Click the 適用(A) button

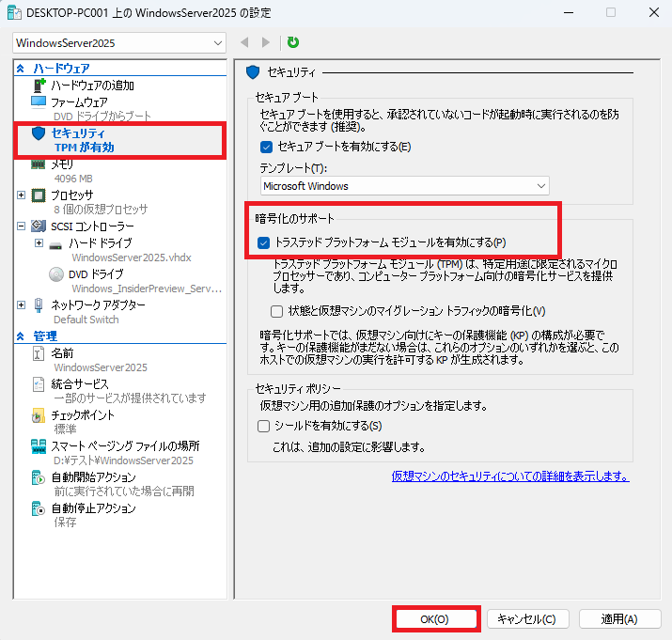pyautogui.click(x=619, y=619)
